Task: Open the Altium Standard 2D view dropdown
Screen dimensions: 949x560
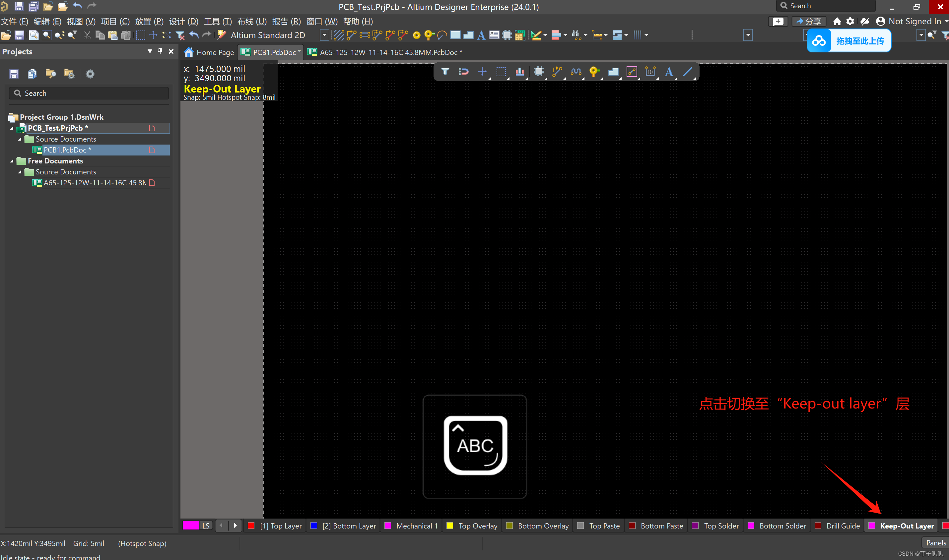Action: point(324,35)
